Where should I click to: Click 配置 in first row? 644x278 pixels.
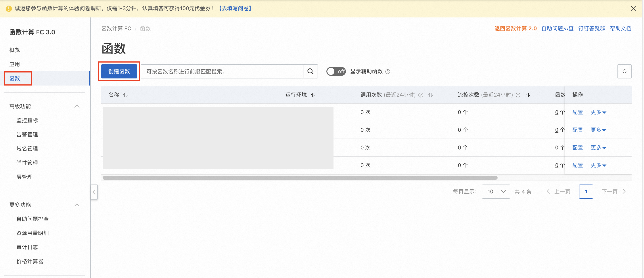577,112
